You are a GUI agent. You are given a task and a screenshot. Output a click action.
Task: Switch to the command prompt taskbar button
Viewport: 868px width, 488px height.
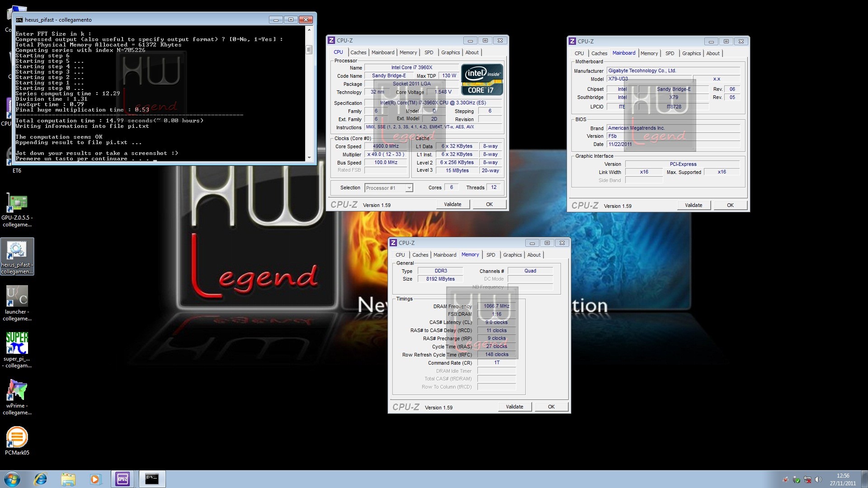pos(152,479)
